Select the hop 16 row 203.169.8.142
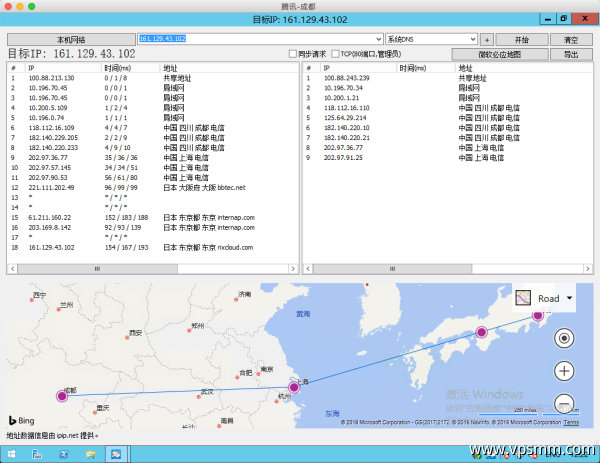This screenshot has height=463, width=600. 153,227
